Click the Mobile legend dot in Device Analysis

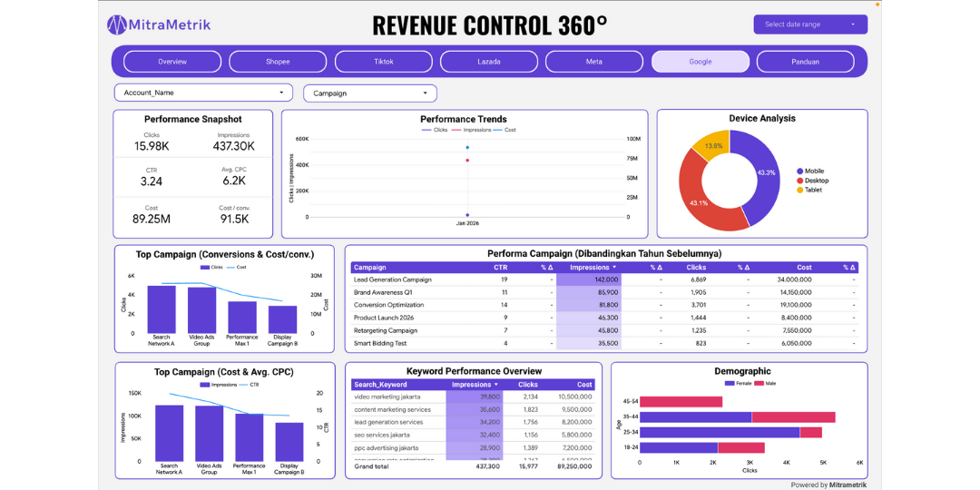799,171
